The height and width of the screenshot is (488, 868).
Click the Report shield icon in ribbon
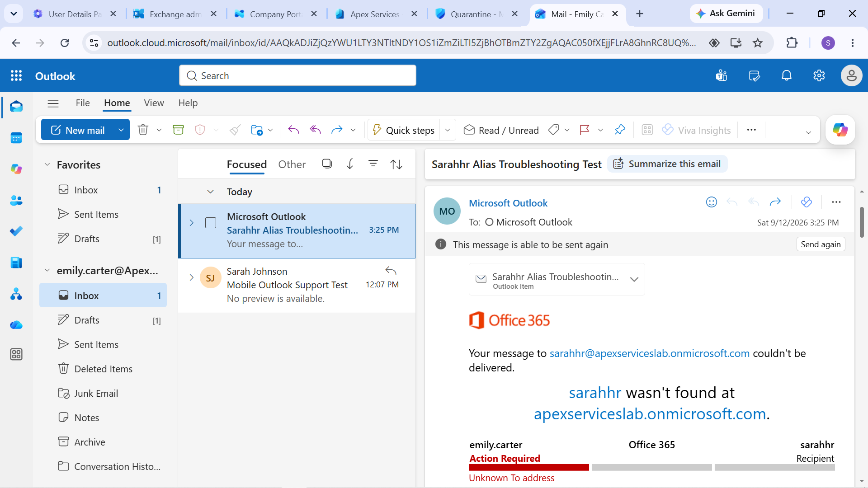point(200,130)
